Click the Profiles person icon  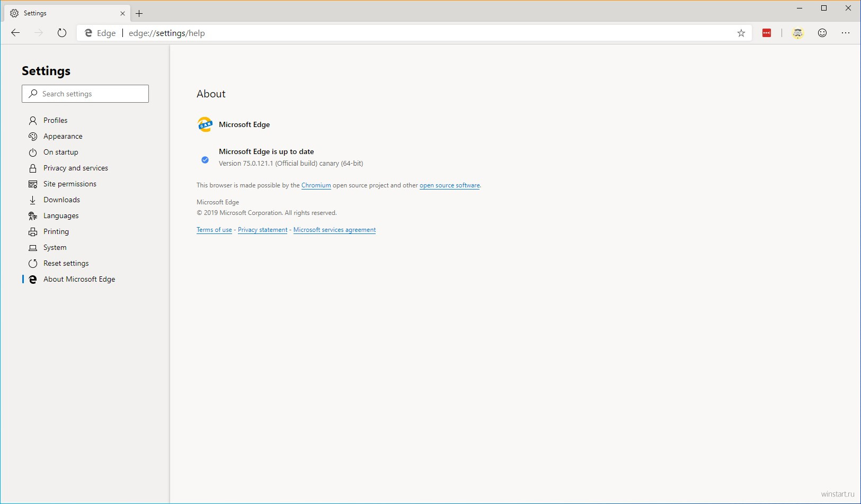pyautogui.click(x=33, y=121)
